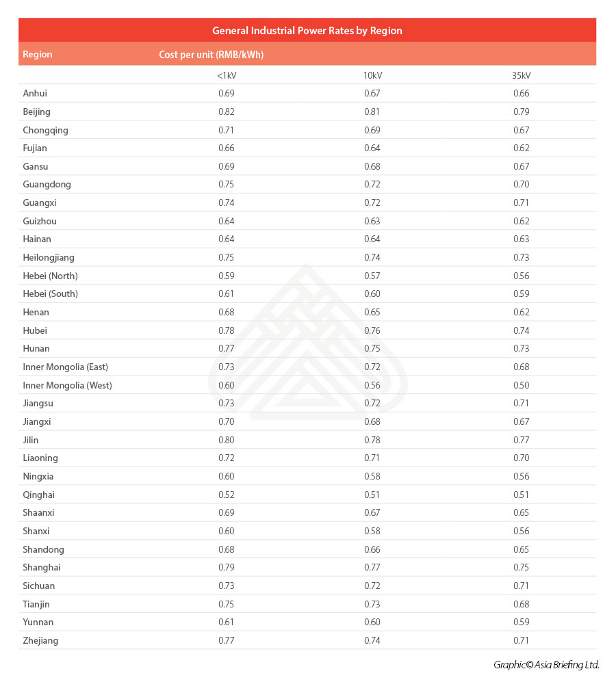Click Anhui's <1kV rate value

point(227,93)
